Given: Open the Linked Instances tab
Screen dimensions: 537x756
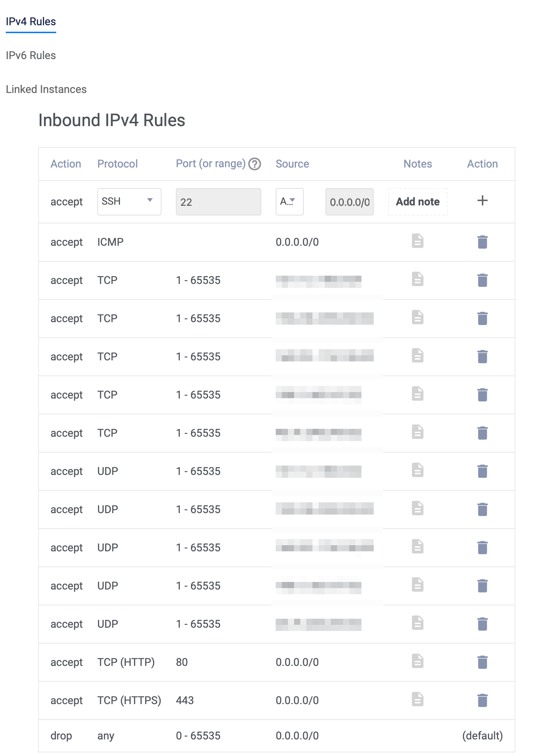Looking at the screenshot, I should pos(46,89).
